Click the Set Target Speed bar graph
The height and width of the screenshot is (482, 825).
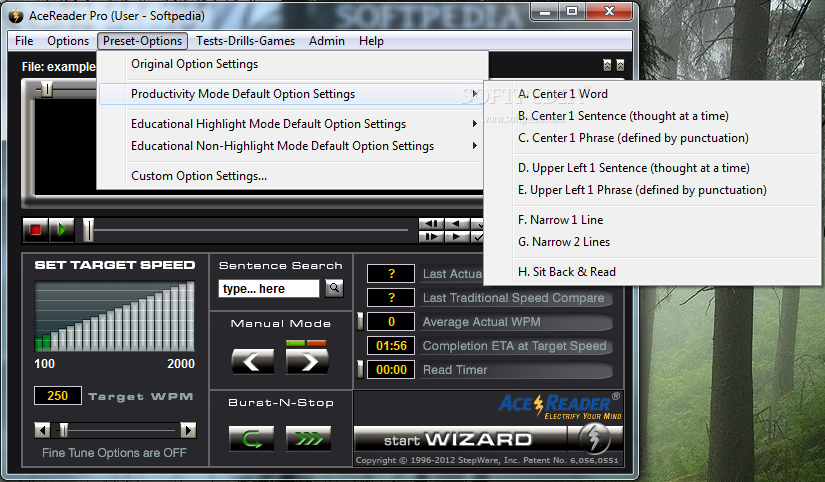tap(114, 316)
